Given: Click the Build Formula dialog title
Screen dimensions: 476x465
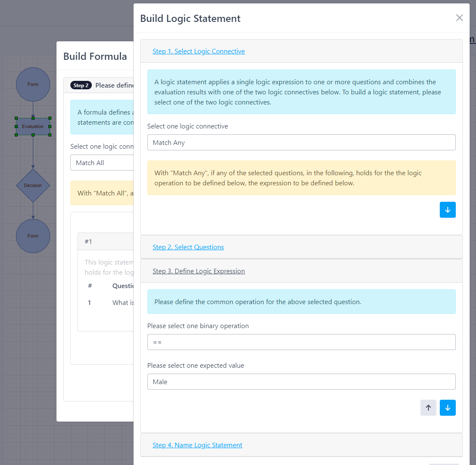Looking at the screenshot, I should click(95, 56).
